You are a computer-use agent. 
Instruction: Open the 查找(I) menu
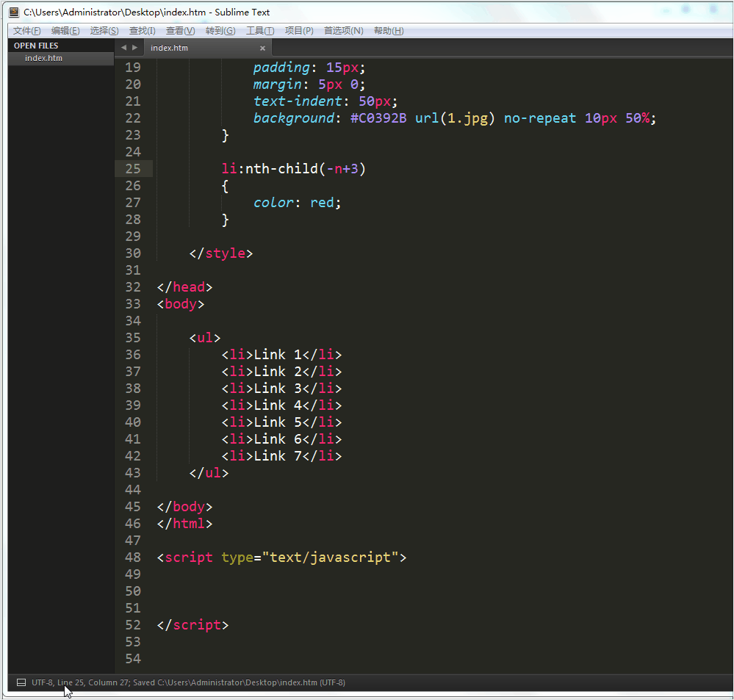point(143,31)
